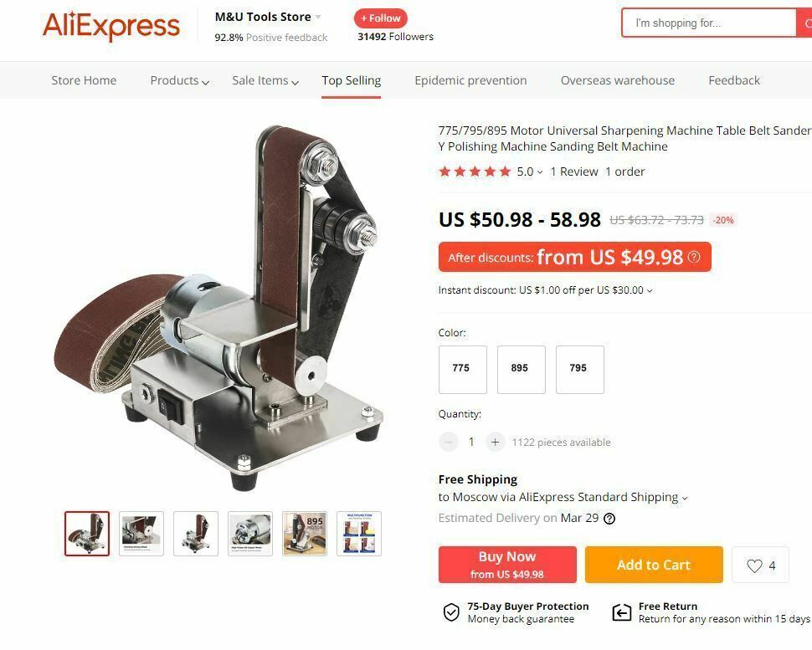Viewport: 812px width, 650px height.
Task: Decrease quantity with minus icon
Action: point(449,442)
